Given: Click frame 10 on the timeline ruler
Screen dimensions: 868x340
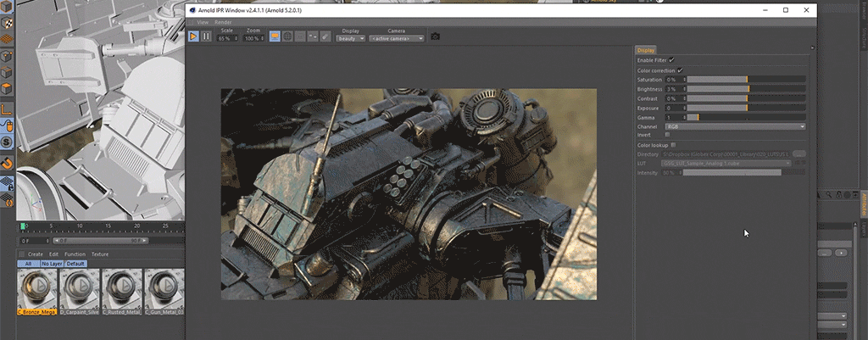Looking at the screenshot, I should coord(79,226).
